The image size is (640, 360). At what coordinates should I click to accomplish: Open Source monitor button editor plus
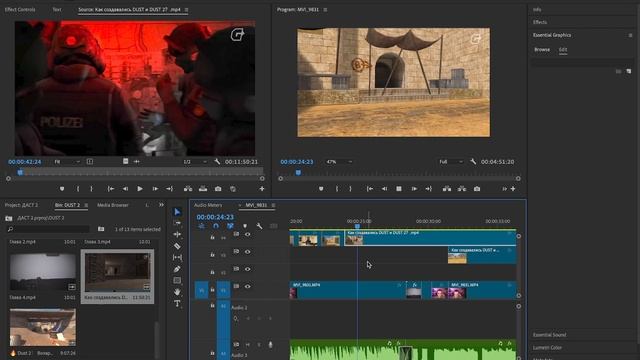[x=262, y=189]
